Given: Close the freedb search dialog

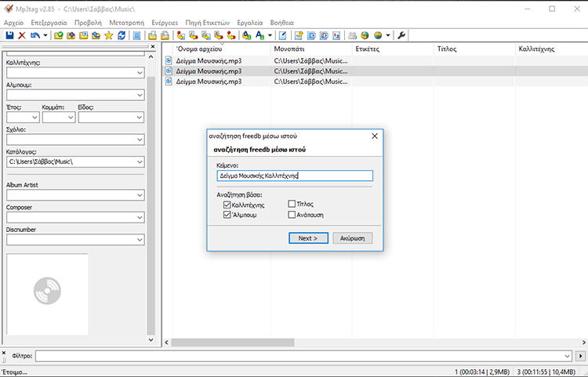Looking at the screenshot, I should 374,136.
